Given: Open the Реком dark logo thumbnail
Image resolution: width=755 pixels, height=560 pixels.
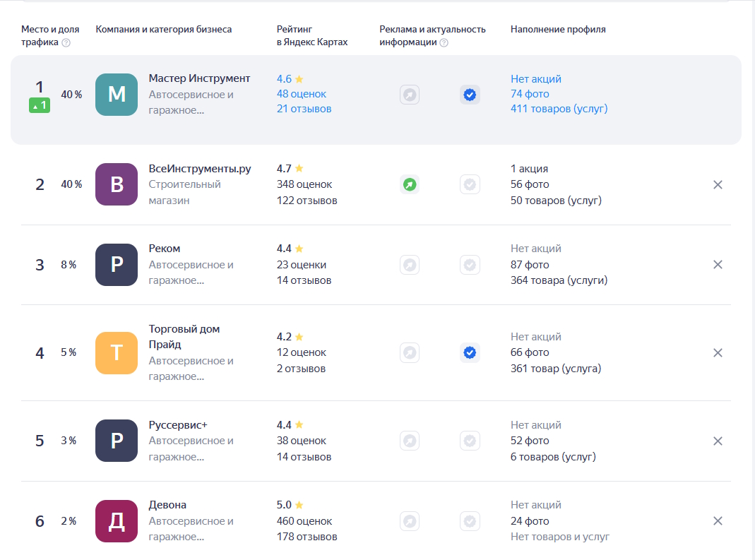Looking at the screenshot, I should (117, 265).
